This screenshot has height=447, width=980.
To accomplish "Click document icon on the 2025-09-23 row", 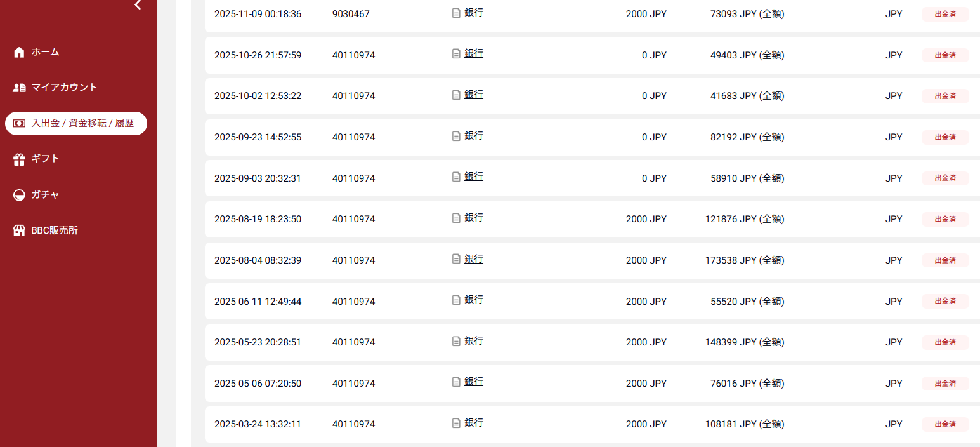I will coord(456,136).
